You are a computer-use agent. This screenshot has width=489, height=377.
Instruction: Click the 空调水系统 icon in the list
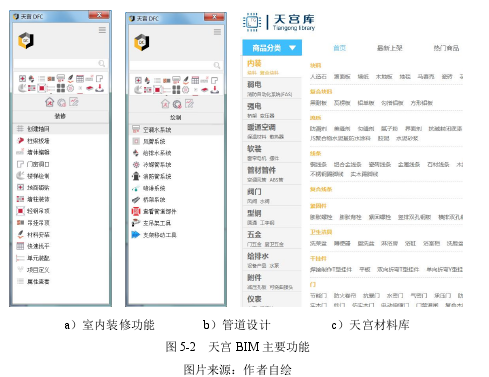[x=136, y=129]
